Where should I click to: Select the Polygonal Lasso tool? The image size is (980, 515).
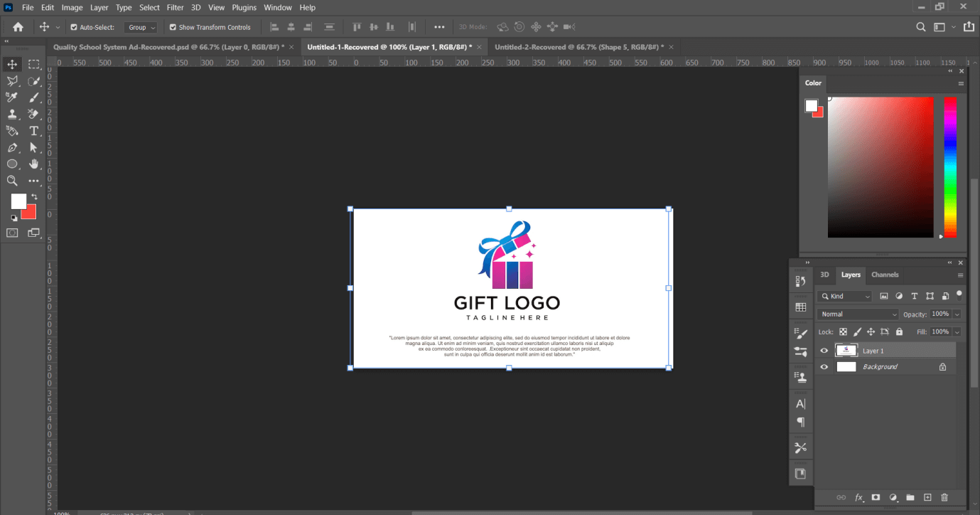click(12, 80)
